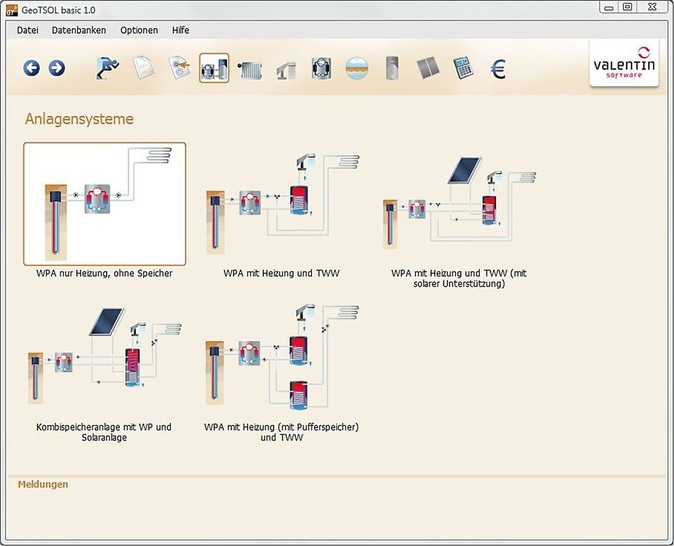
Task: Open the Optionen menu
Action: [x=139, y=30]
